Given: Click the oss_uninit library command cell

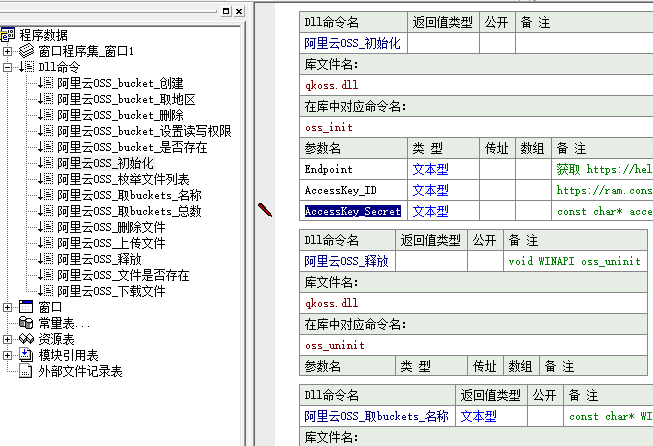Looking at the screenshot, I should click(473, 345).
